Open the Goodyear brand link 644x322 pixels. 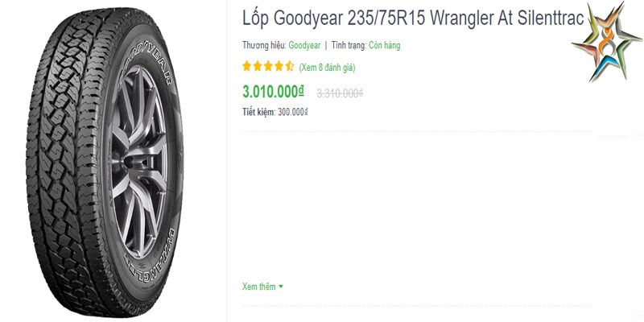coord(304,46)
